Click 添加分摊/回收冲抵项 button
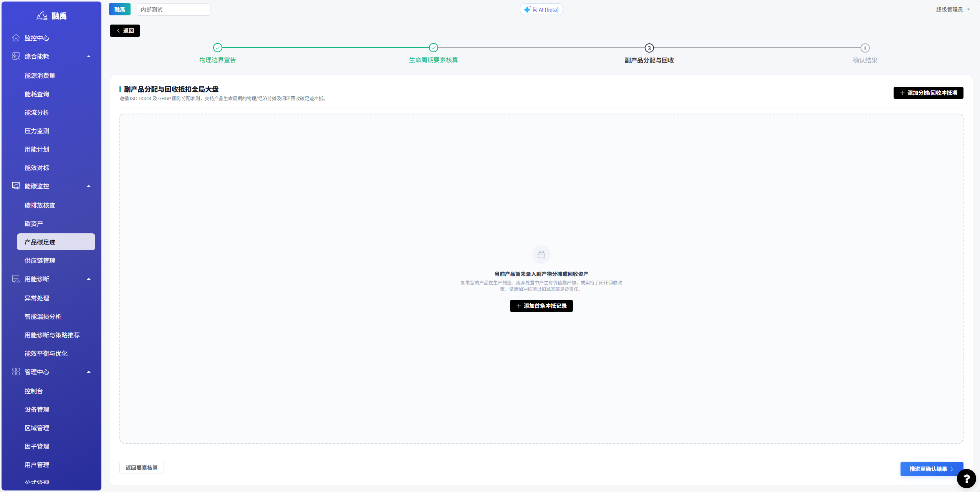The height and width of the screenshot is (492, 980). (928, 93)
